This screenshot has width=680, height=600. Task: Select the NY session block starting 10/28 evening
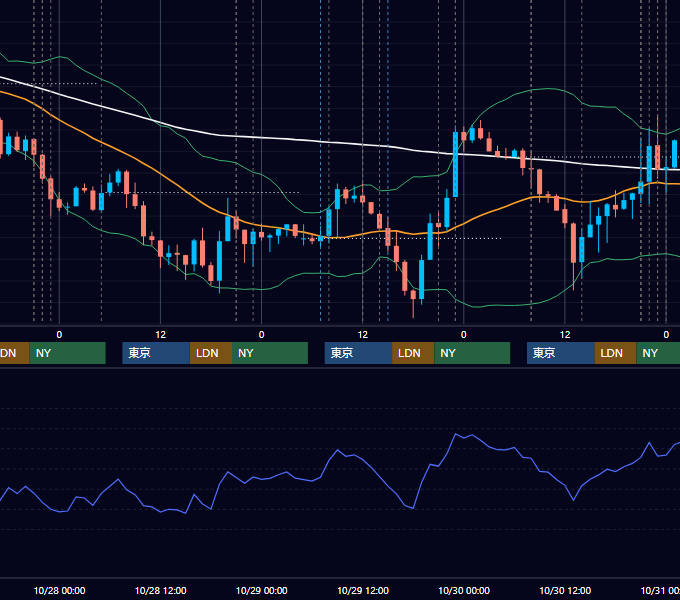tap(270, 353)
